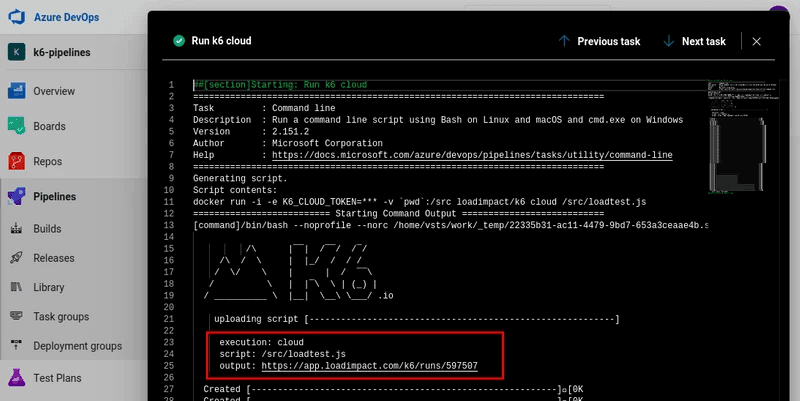Click the 'uploading script' progress line
Viewport: 800px width, 401px height.
tap(416, 319)
